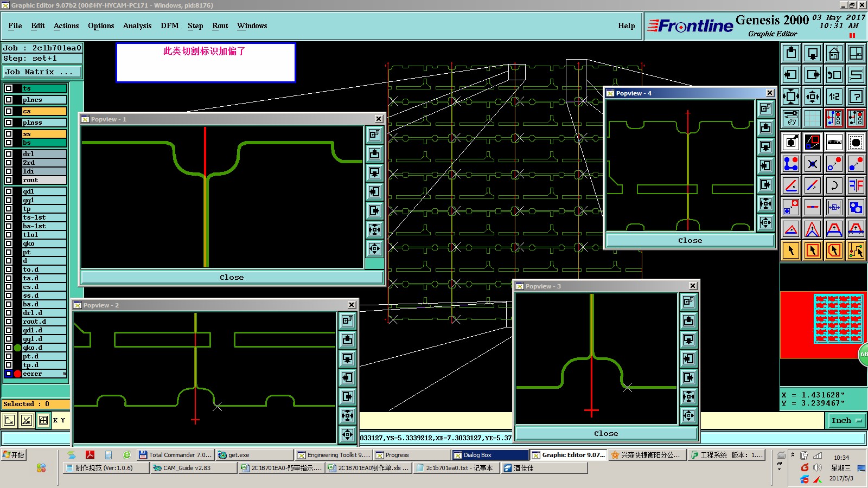Click the zoom out icon in right toolbar
Screen dimensions: 868x488
[x=813, y=97]
